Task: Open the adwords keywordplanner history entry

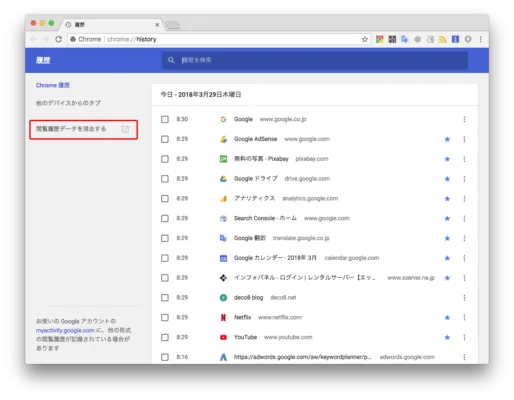Action: 302,357
